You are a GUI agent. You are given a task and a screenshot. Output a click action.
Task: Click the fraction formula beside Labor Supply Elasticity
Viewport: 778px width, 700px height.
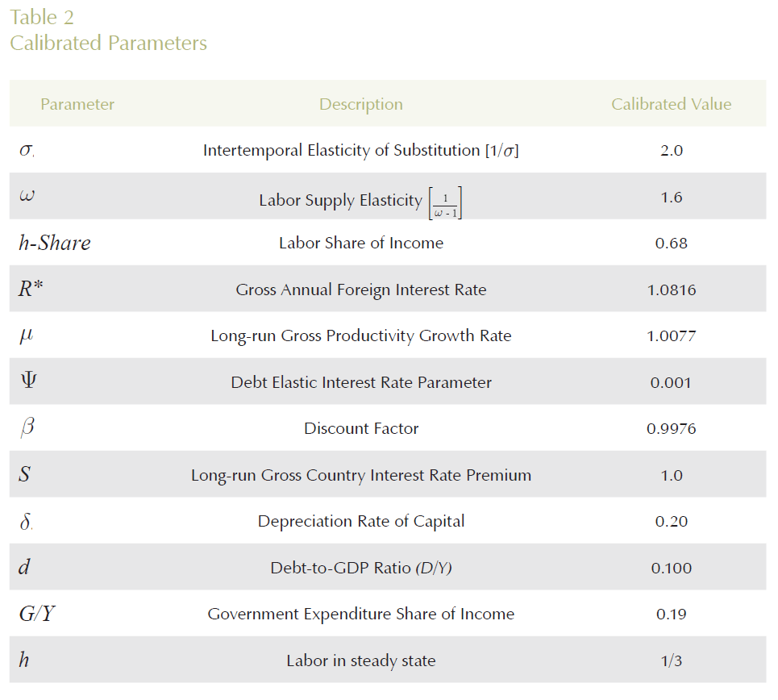(445, 202)
